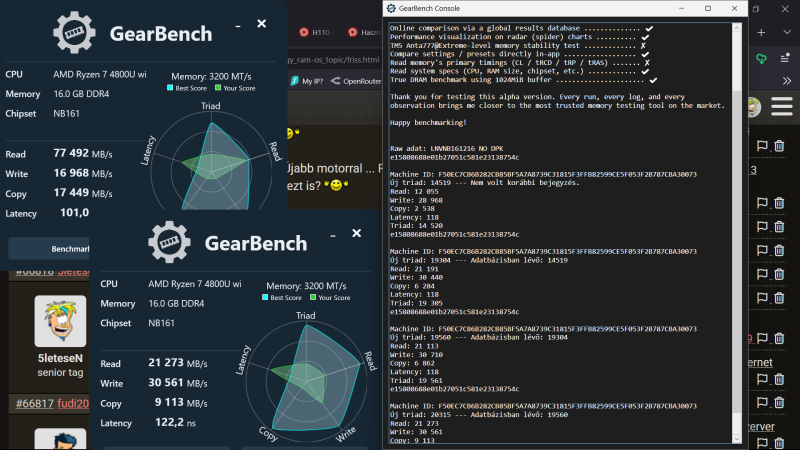This screenshot has height=450, width=800.
Task: Select the '101,0' Latency value
Action: [74, 212]
